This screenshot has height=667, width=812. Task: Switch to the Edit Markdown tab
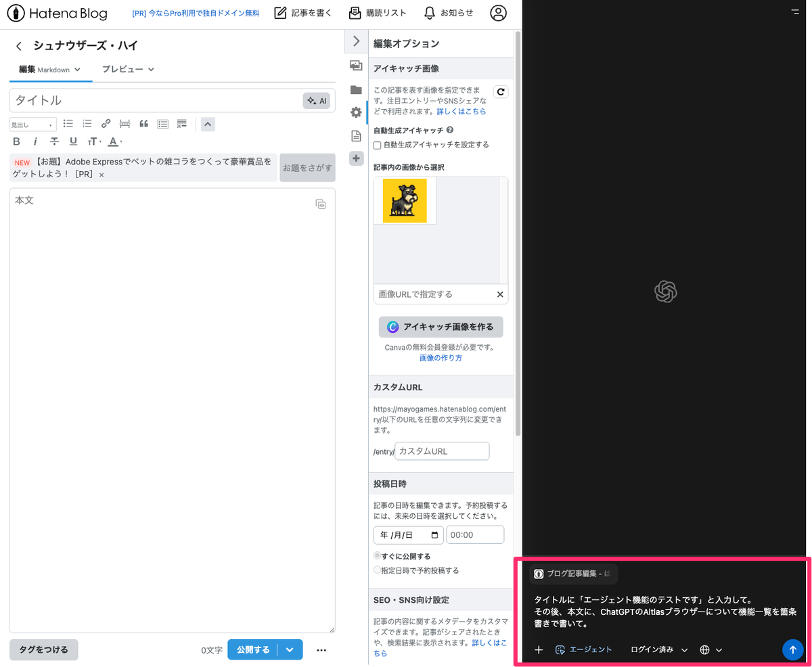(x=50, y=69)
